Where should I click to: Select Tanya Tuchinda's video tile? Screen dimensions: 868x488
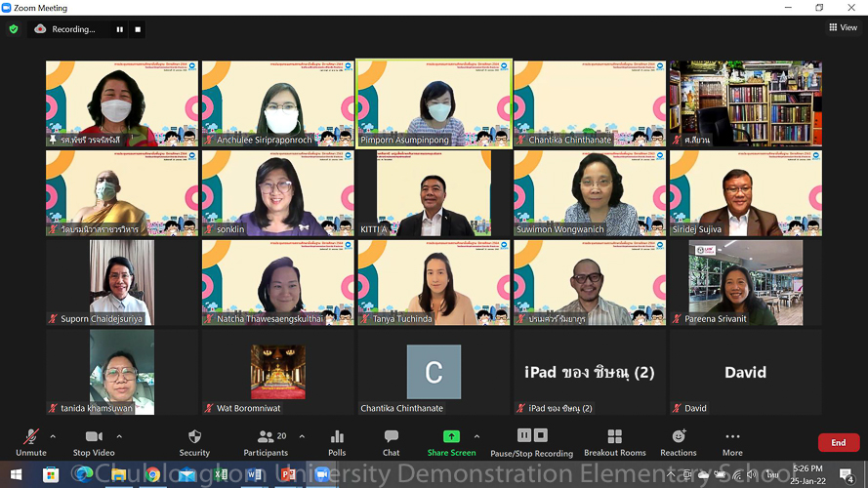(x=434, y=282)
